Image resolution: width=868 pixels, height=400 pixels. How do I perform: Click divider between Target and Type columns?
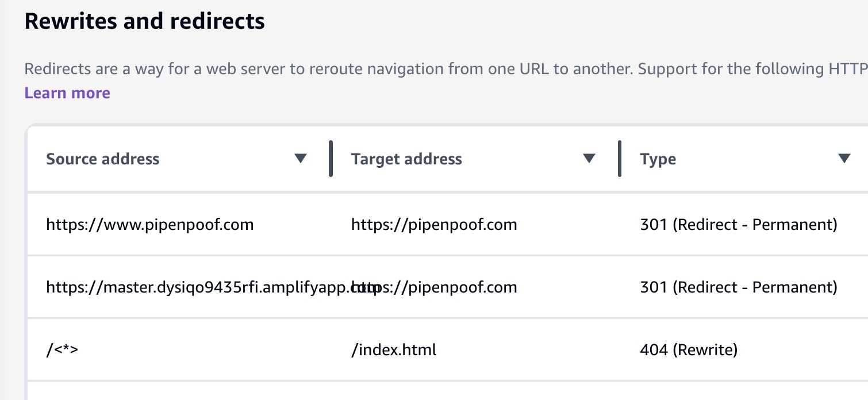(619, 159)
